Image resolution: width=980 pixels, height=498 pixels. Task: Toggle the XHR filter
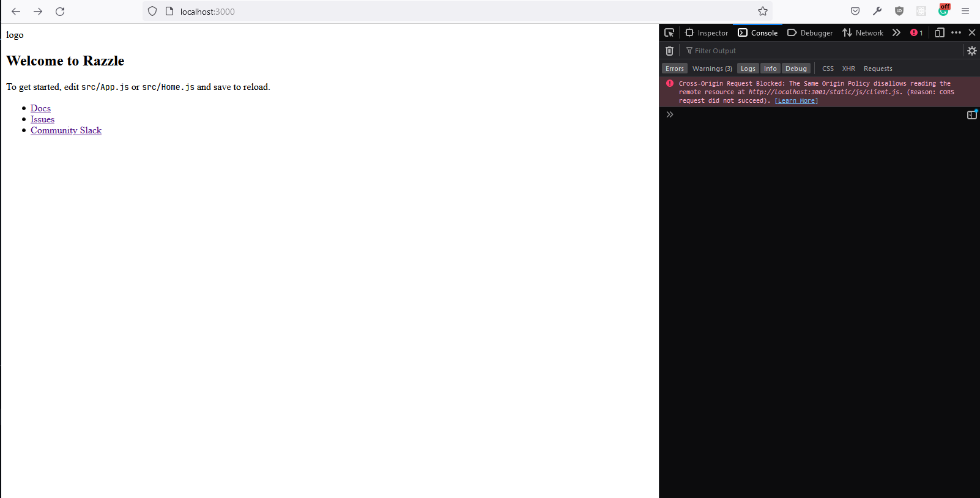click(x=848, y=69)
